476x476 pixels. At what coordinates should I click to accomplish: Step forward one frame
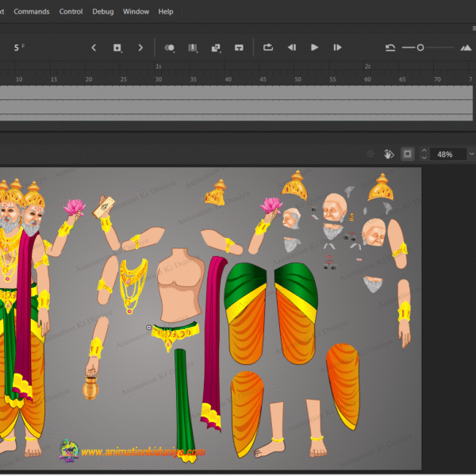337,48
